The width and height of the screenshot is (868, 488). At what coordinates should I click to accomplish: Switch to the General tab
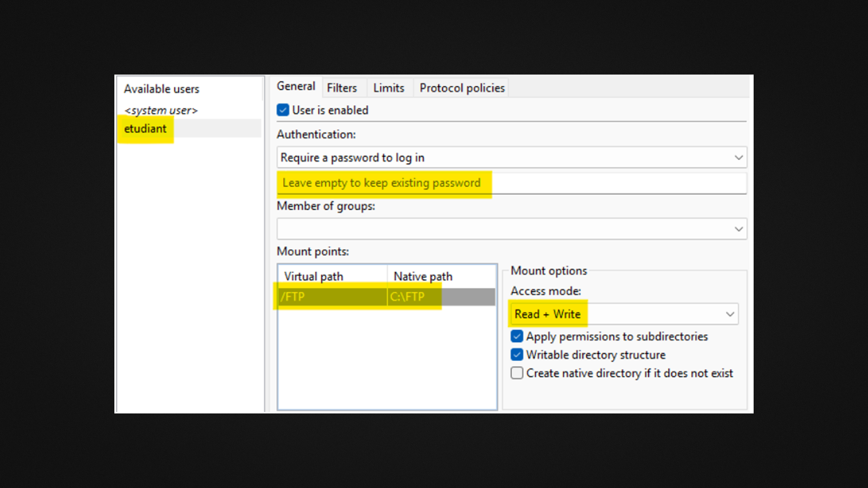click(296, 87)
